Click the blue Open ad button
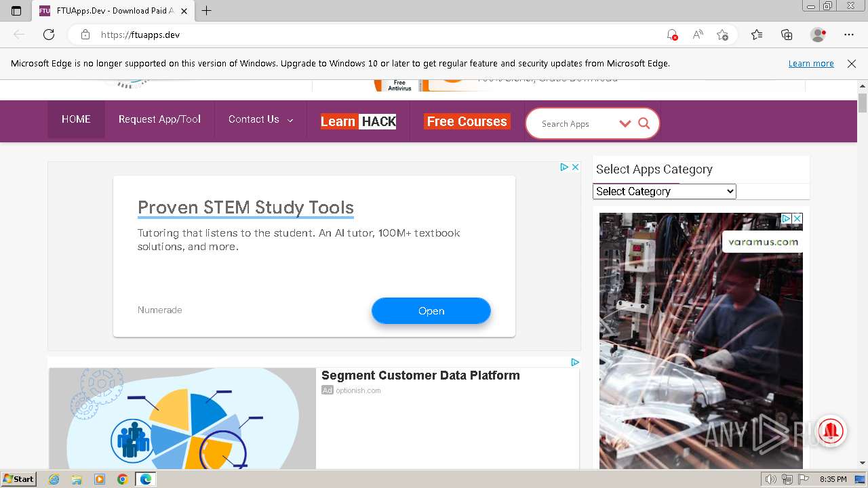This screenshot has height=488, width=868. coord(431,311)
